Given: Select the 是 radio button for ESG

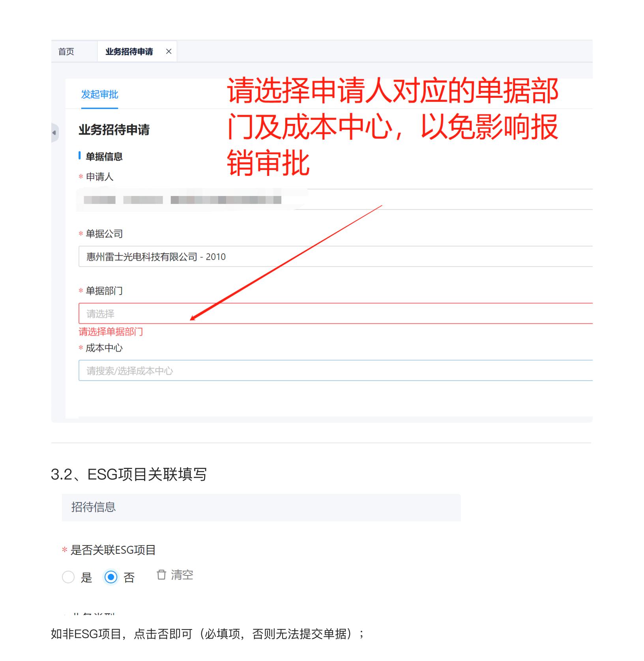Looking at the screenshot, I should coord(68,577).
